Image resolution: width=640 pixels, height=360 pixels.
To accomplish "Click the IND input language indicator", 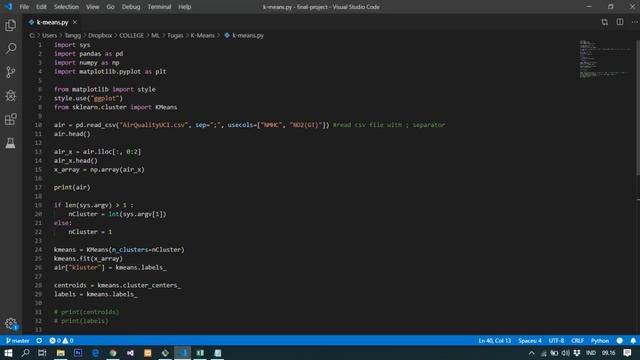I will pos(591,353).
